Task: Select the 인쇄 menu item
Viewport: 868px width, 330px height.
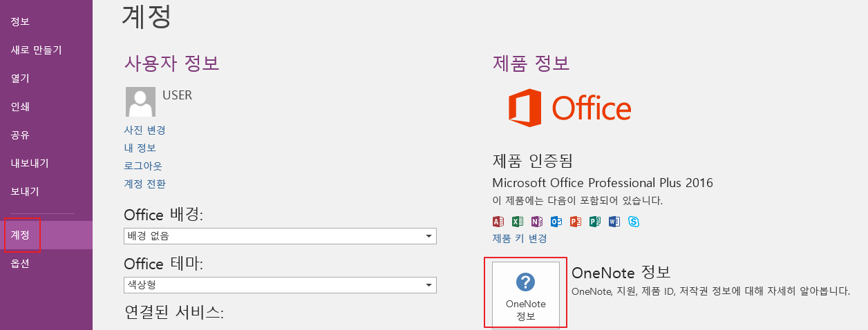Action: [x=46, y=106]
